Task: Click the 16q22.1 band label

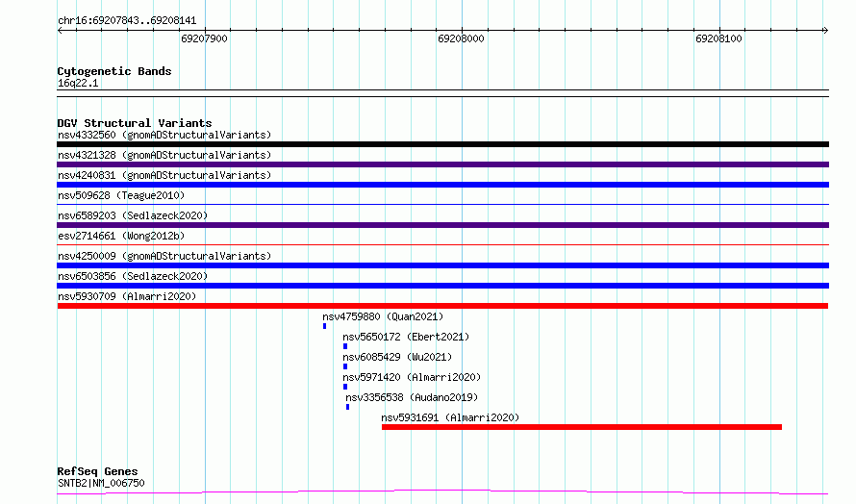Action: tap(78, 83)
